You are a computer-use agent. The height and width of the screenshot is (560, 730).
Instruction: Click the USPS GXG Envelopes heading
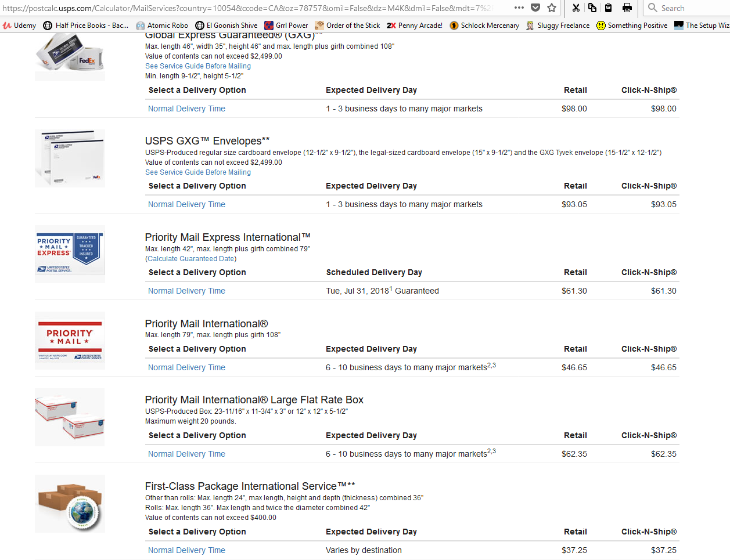coord(207,141)
